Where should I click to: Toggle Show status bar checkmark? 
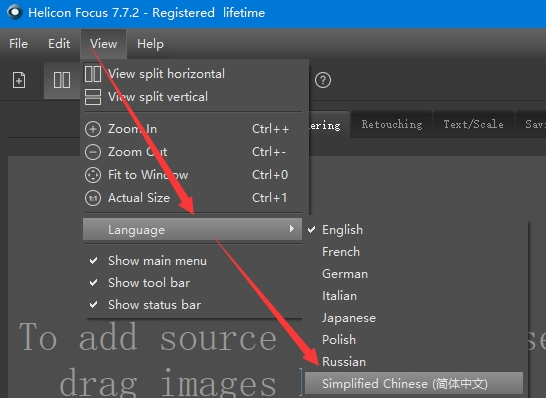[192, 305]
